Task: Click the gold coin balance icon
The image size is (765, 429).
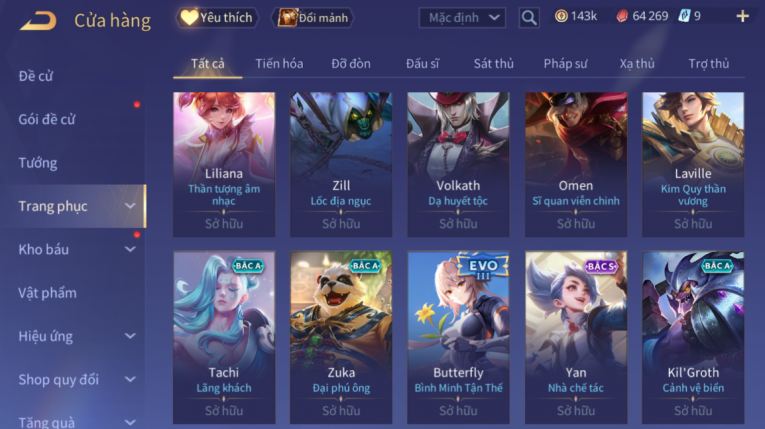Action: [562, 17]
